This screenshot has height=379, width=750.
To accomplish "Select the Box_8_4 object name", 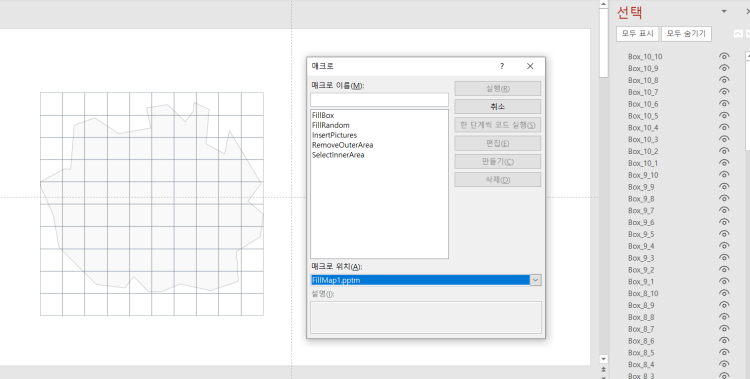I will click(x=641, y=364).
